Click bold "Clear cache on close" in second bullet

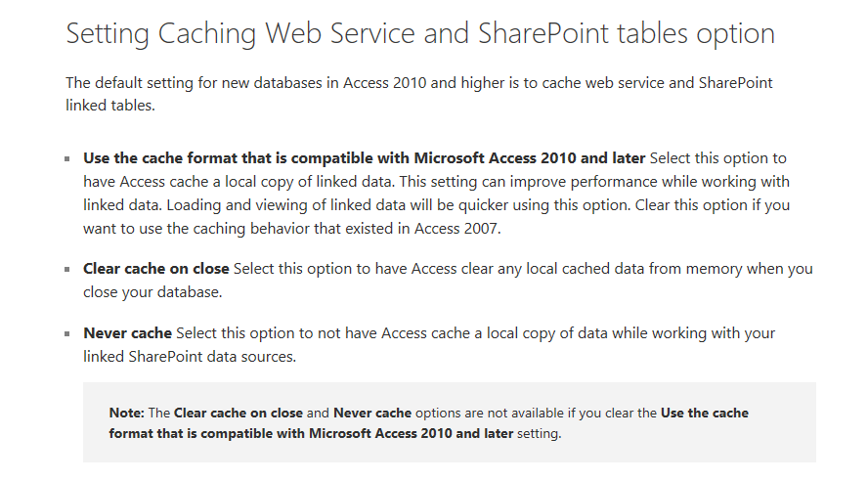point(156,269)
